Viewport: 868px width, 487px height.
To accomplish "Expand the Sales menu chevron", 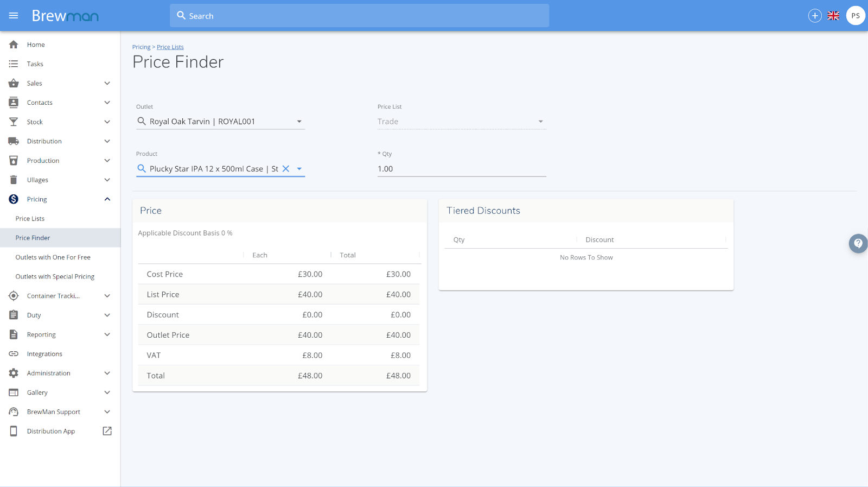I will [x=107, y=83].
